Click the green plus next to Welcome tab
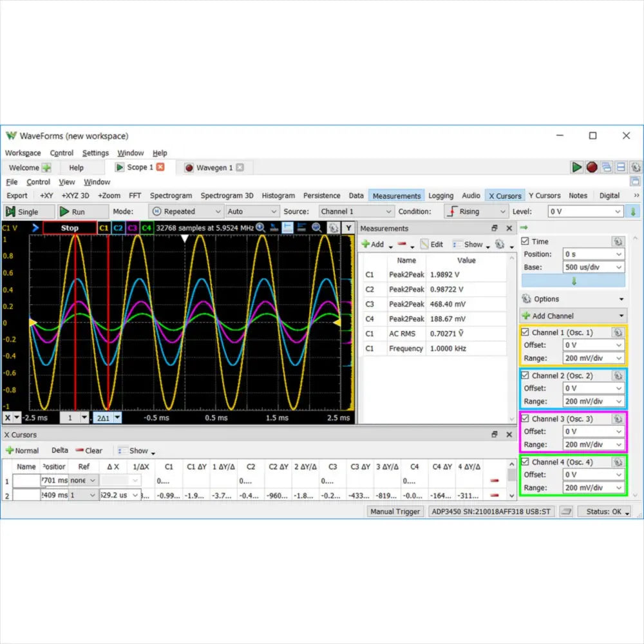The image size is (644, 644). pyautogui.click(x=46, y=167)
